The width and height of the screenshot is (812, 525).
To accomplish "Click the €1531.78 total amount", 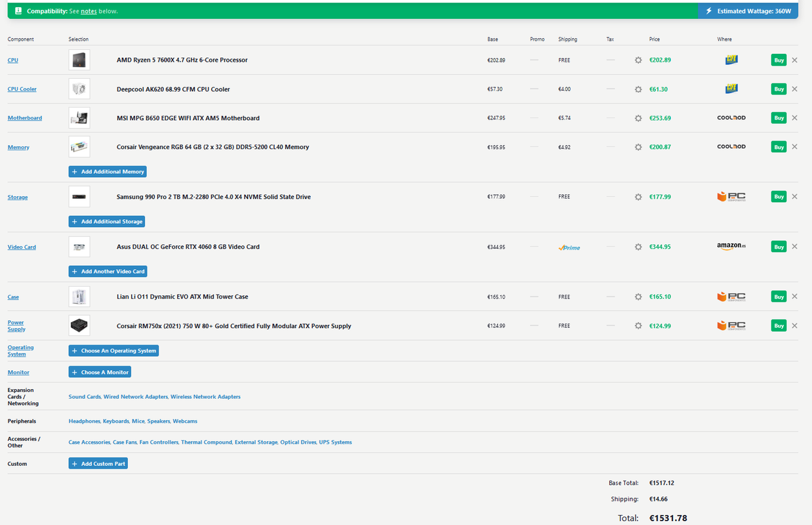I will click(x=668, y=518).
